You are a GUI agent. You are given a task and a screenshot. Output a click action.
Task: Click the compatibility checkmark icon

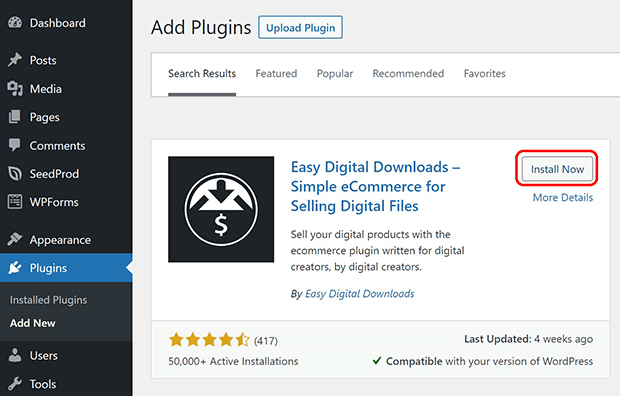[377, 360]
